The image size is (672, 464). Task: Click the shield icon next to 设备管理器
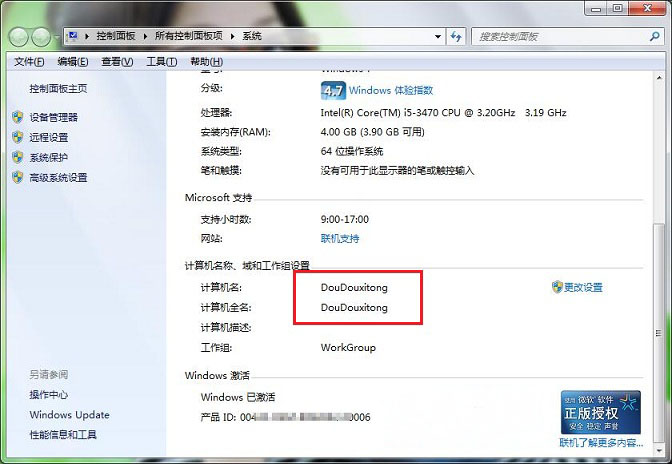[18, 117]
